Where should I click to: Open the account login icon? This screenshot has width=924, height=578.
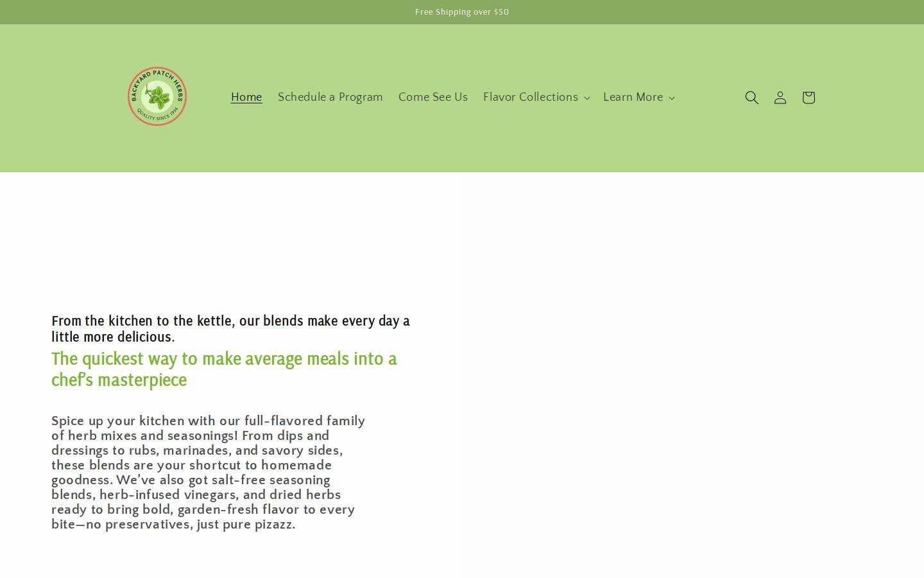click(x=780, y=98)
